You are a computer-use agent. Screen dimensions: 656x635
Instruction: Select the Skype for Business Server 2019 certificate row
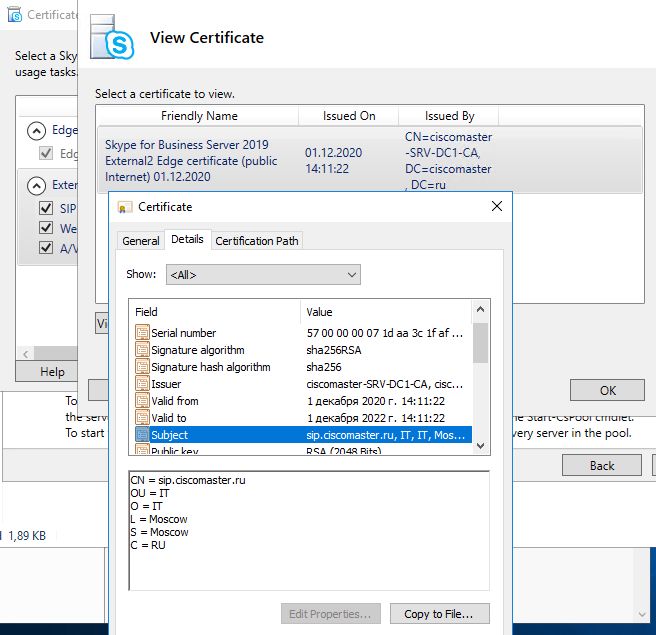[370, 161]
